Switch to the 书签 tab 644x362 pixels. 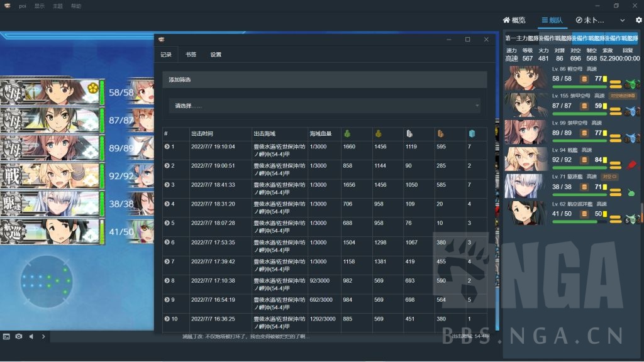coord(191,55)
